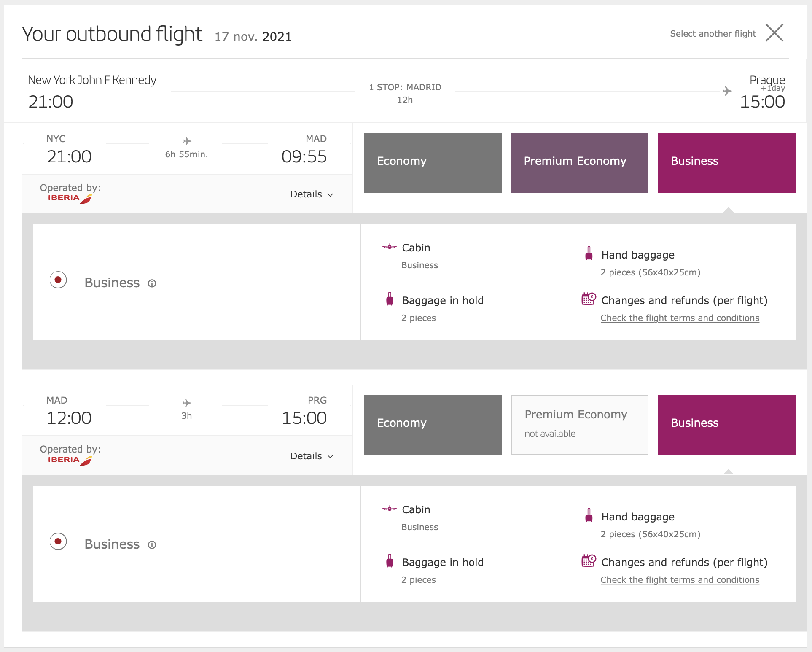Image resolution: width=812 pixels, height=652 pixels.
Task: Click the greyed-out Premium Economy not available box
Action: [579, 425]
